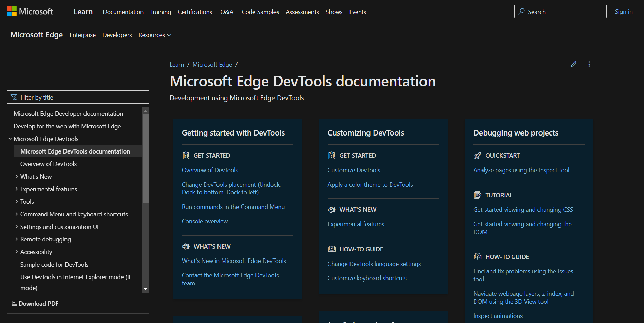Open the Assessments menu item
Screen dimensions: 644x323
(x=302, y=12)
